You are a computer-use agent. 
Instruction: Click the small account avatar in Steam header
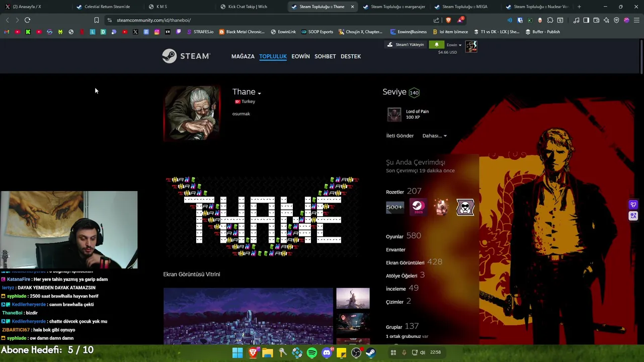point(471,46)
